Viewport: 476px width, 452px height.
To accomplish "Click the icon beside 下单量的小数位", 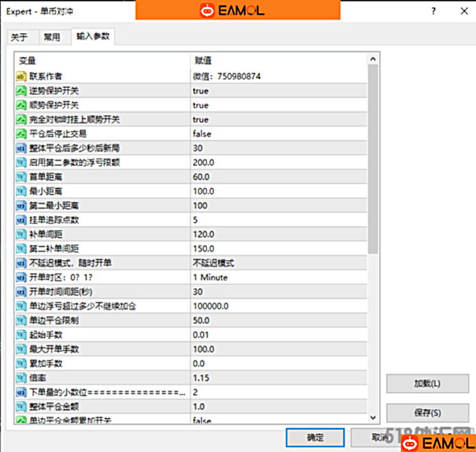I will coord(21,393).
